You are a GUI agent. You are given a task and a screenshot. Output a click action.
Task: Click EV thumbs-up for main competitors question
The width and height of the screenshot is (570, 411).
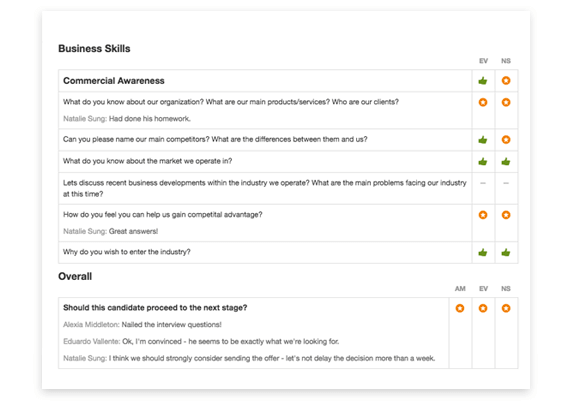click(x=483, y=140)
